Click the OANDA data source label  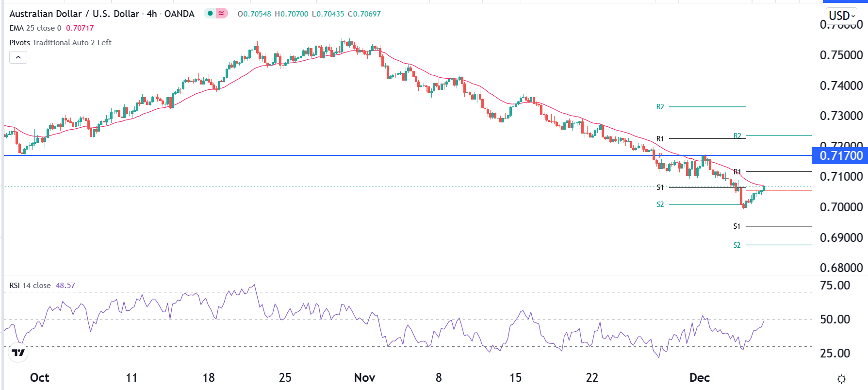180,14
